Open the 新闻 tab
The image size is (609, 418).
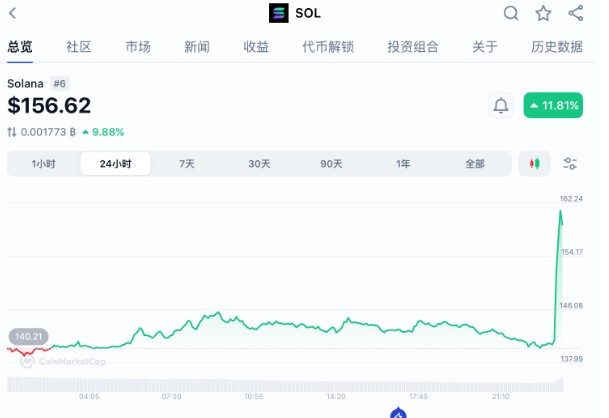(197, 47)
